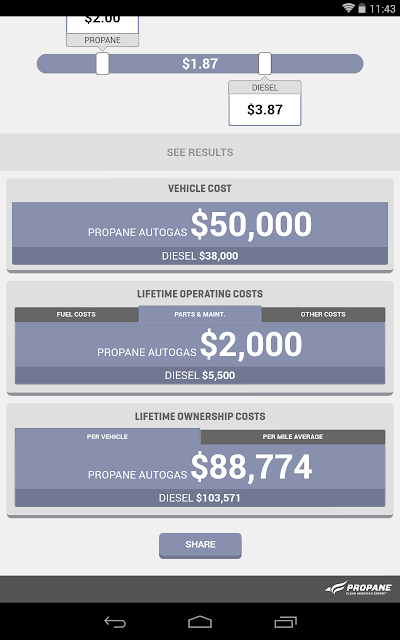The width and height of the screenshot is (400, 640).
Task: Open the recent apps navigation icon
Action: coord(285,622)
